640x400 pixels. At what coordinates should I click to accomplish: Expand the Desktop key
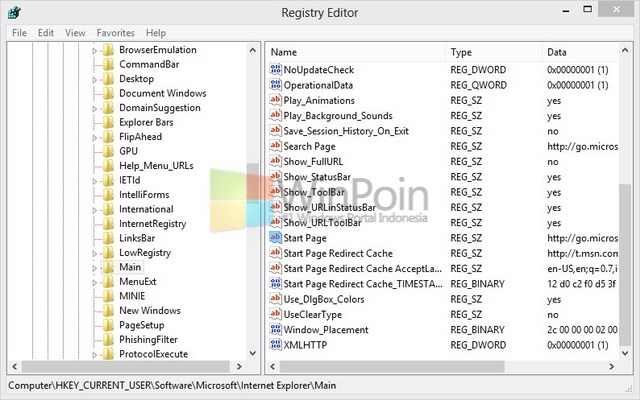pyautogui.click(x=95, y=80)
